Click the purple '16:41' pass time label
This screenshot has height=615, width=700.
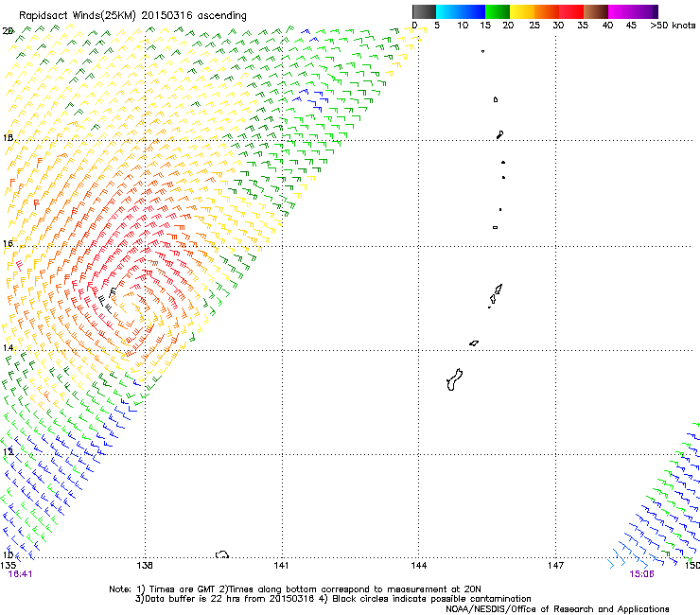tap(20, 574)
